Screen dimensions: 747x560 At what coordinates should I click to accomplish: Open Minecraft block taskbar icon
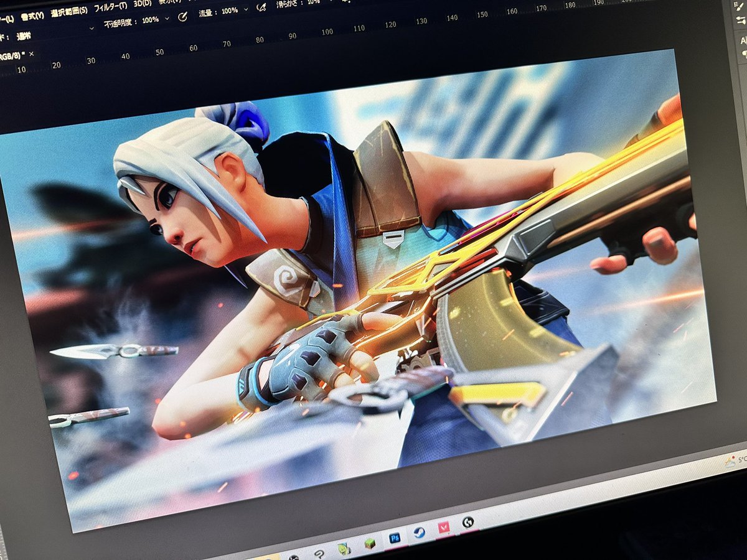[370, 543]
